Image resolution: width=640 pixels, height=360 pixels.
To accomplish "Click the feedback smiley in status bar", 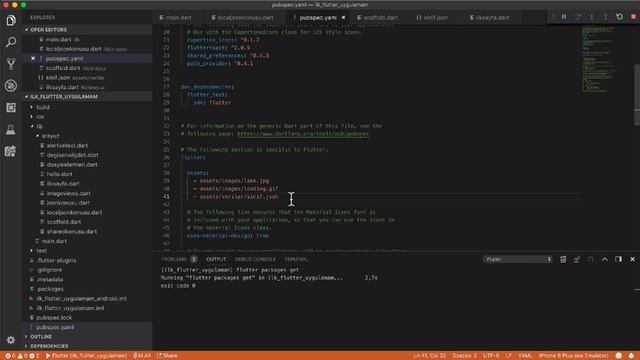I will [619, 356].
